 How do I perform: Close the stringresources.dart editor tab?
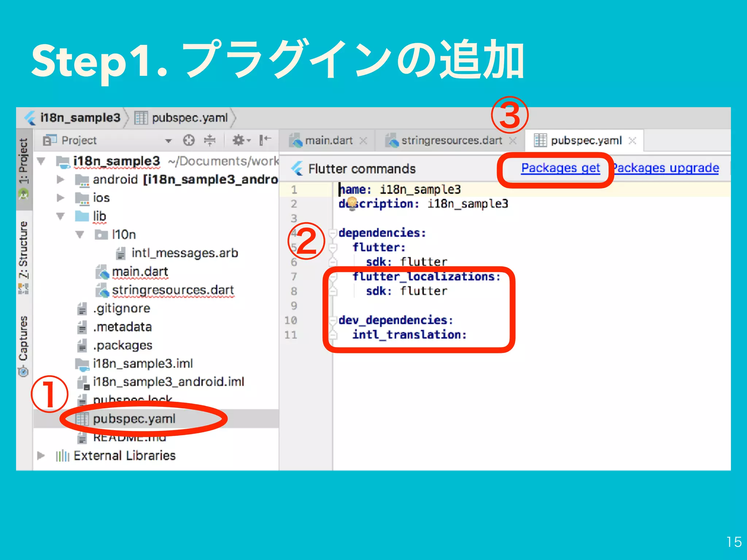click(x=513, y=141)
